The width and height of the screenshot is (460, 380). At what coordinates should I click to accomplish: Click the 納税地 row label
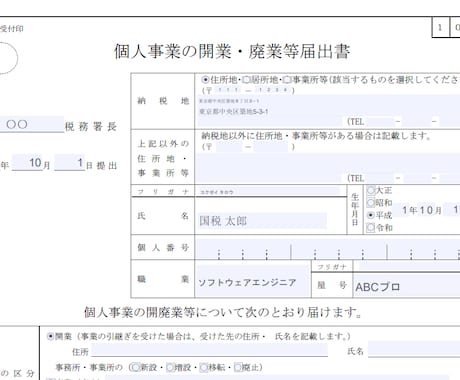click(x=163, y=101)
